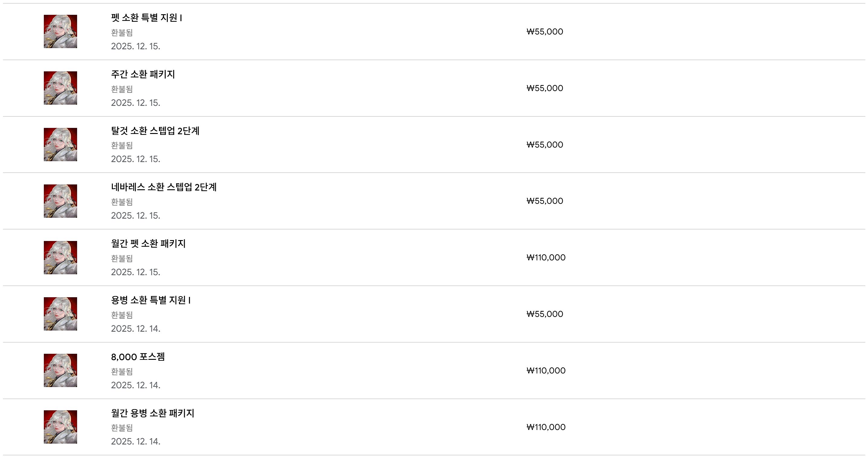Open the game icon beside 탈것 소환 스텝업 2단계
The width and height of the screenshot is (868, 459).
point(60,145)
